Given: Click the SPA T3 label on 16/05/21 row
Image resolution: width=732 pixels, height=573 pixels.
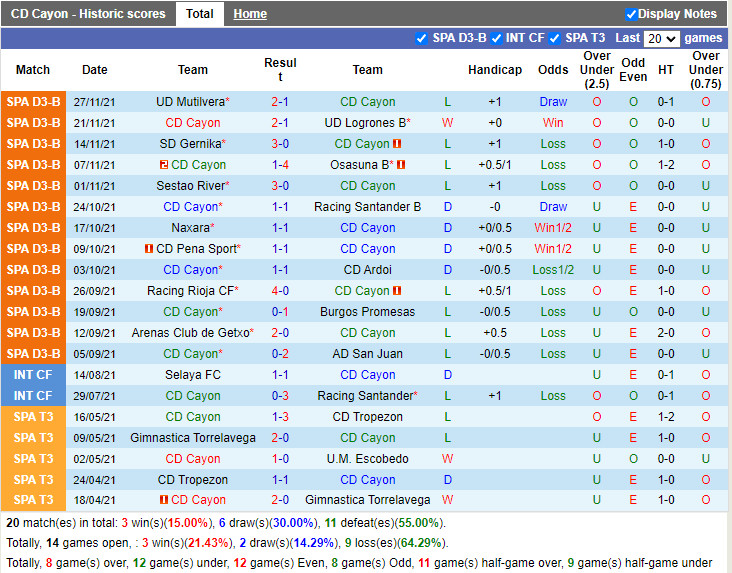Looking at the screenshot, I should 33,417.
